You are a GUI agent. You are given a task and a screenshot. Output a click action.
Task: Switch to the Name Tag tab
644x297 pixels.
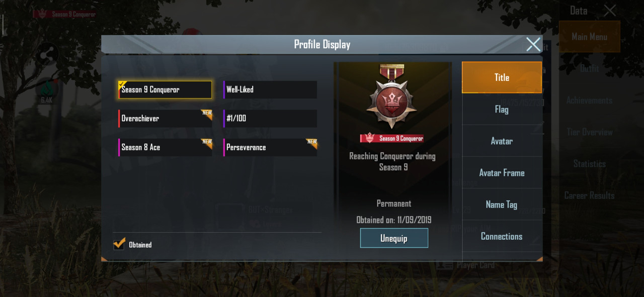502,204
